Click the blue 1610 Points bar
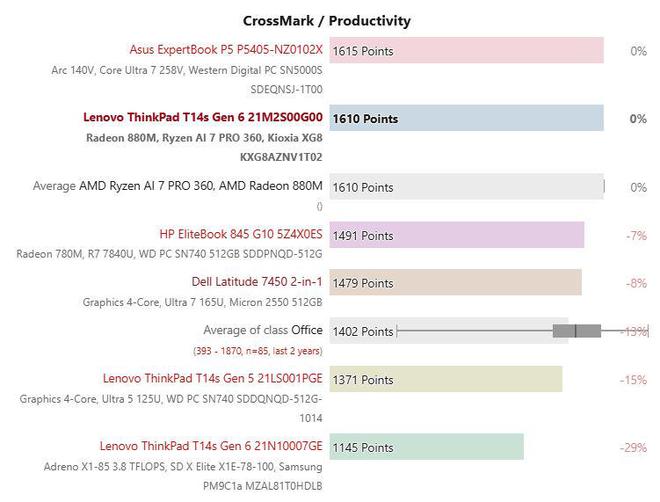This screenshot has height=502, width=660. [x=466, y=118]
